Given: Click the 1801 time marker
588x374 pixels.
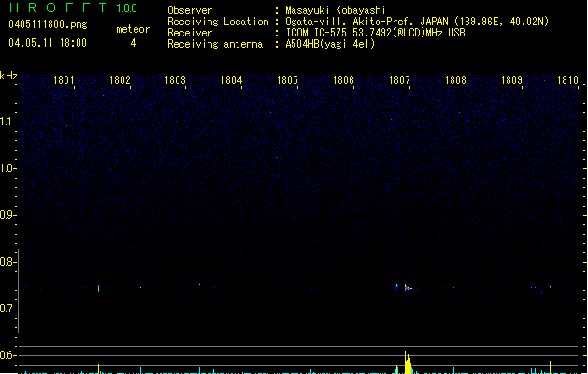Looking at the screenshot, I should point(64,81).
